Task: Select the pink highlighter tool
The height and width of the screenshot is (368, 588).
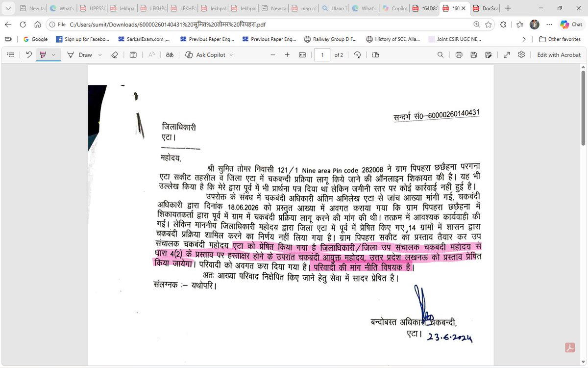Action: point(43,55)
